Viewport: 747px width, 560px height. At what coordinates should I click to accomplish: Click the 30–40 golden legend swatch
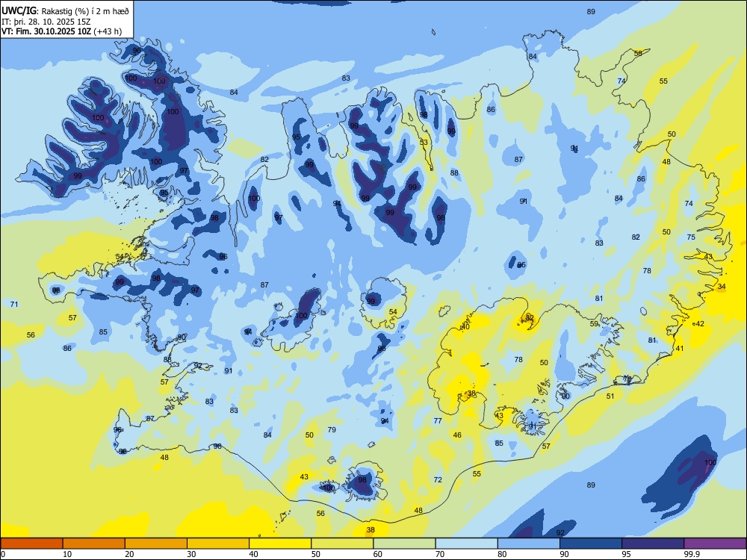coord(218,544)
